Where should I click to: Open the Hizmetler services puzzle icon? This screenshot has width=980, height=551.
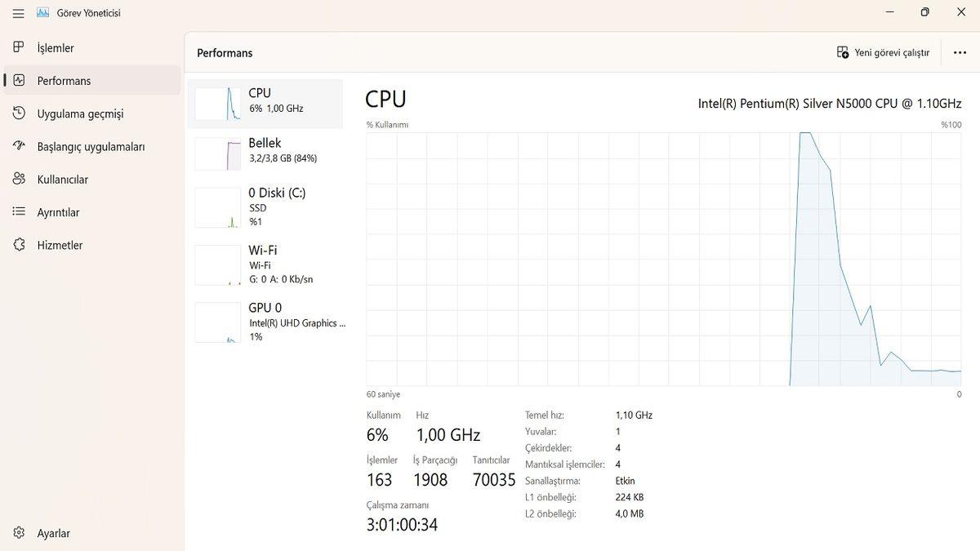19,245
